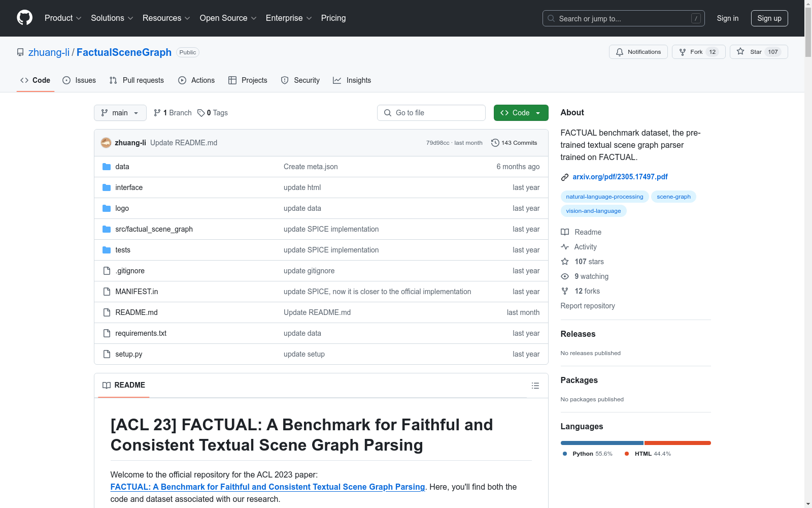This screenshot has width=812, height=508.
Task: Focus the Go to file input
Action: [431, 113]
